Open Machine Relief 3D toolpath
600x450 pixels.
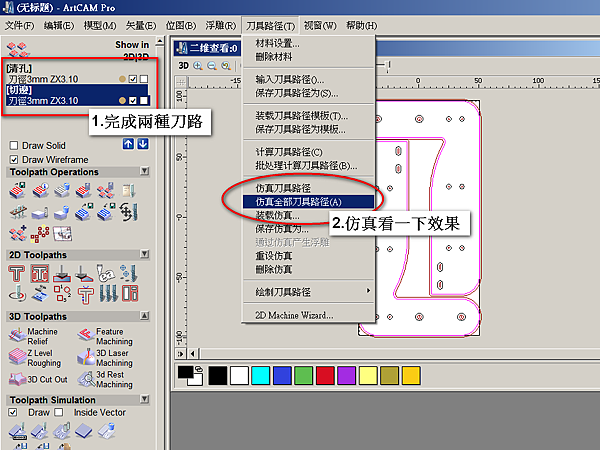[33, 336]
